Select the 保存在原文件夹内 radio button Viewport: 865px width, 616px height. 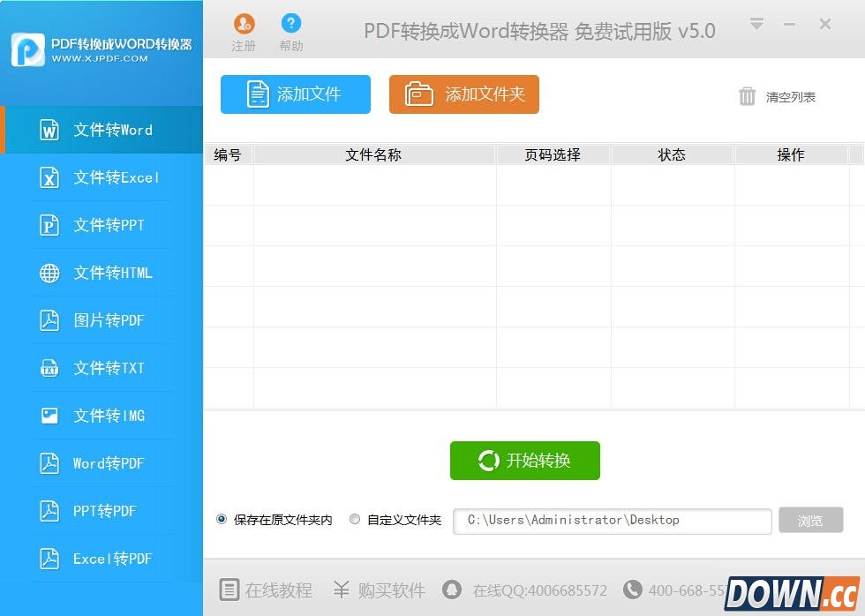[221, 519]
